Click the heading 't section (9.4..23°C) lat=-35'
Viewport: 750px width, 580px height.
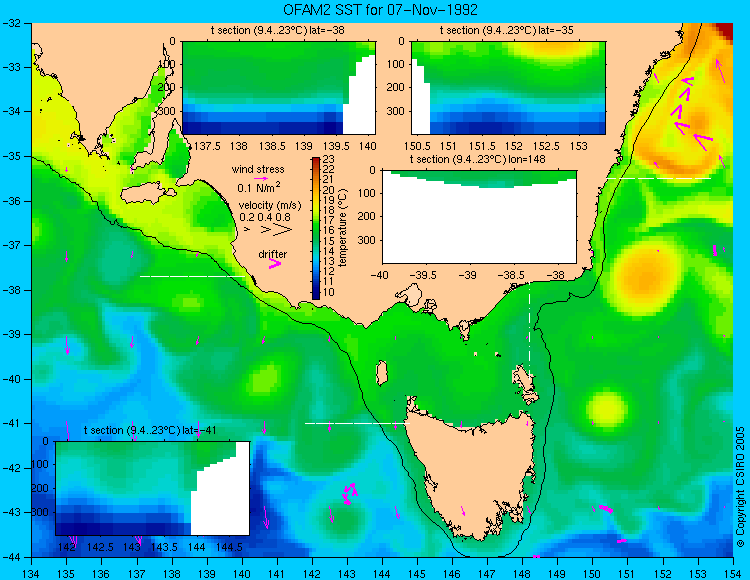pyautogui.click(x=507, y=31)
